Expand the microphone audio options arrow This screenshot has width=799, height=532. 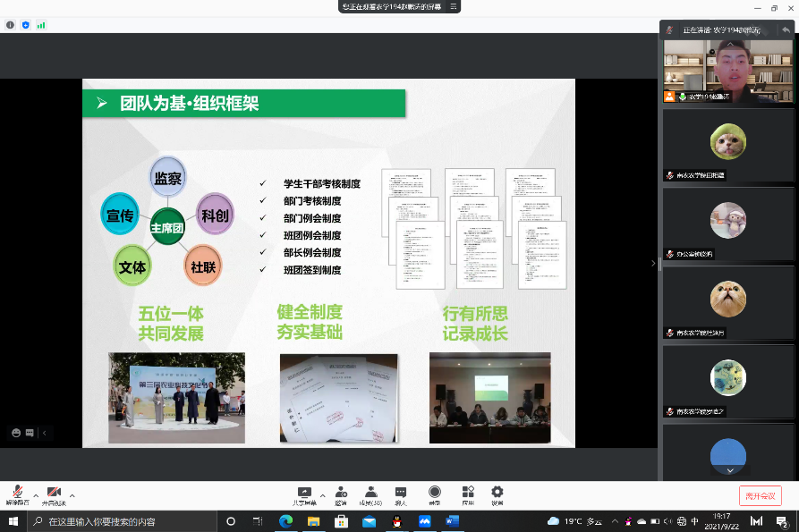click(x=36, y=494)
